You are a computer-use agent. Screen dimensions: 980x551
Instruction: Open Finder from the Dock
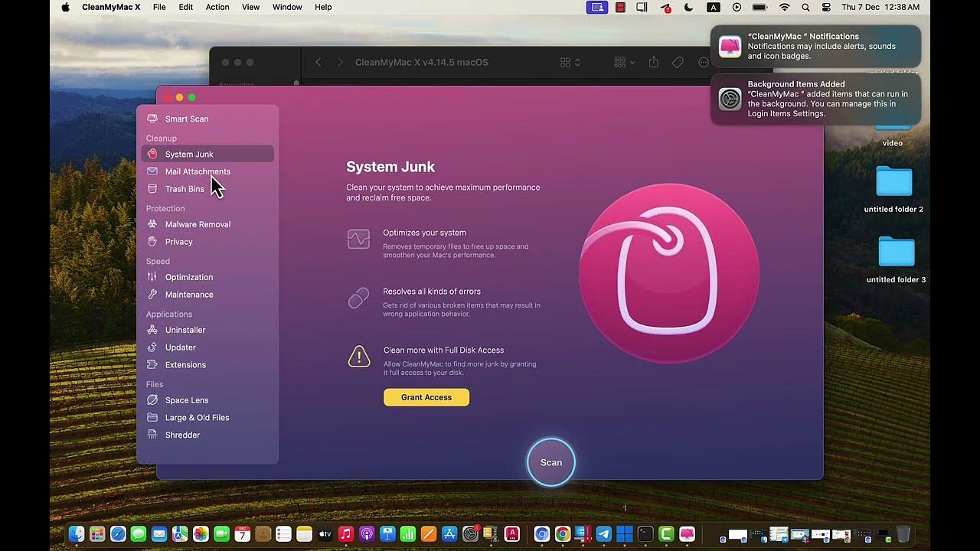77,534
